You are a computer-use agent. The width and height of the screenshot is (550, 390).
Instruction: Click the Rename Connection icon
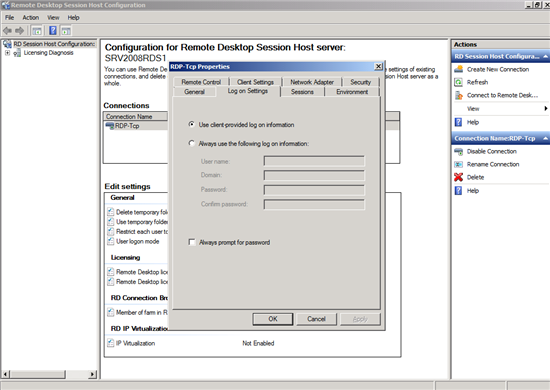click(458, 164)
